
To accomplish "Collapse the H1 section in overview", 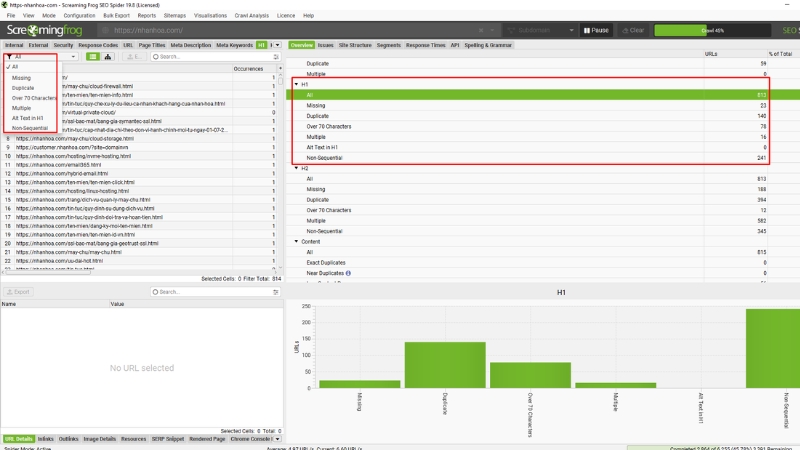I will tap(296, 84).
